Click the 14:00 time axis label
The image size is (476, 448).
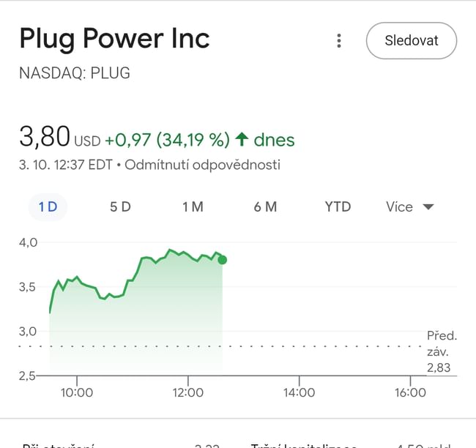(299, 392)
